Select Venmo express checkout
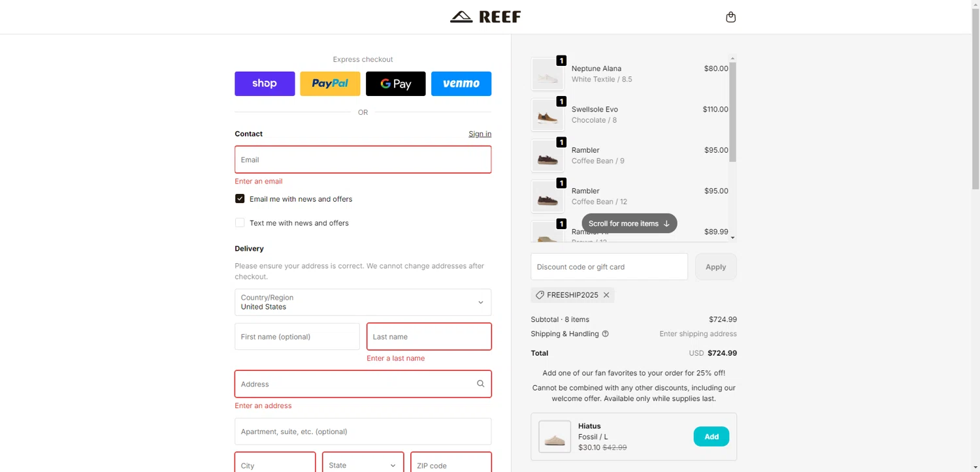980x472 pixels. pos(461,84)
